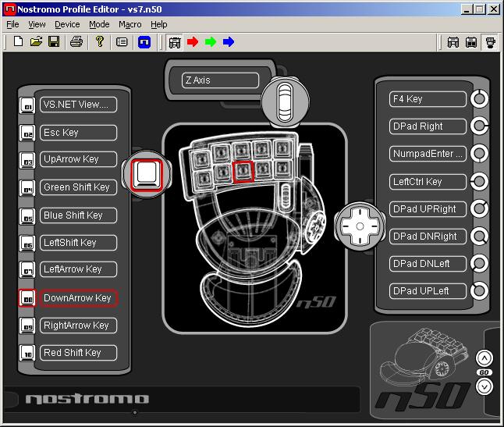Select the LeftCtrl Key assignment
The height and width of the screenshot is (427, 504).
click(x=428, y=182)
